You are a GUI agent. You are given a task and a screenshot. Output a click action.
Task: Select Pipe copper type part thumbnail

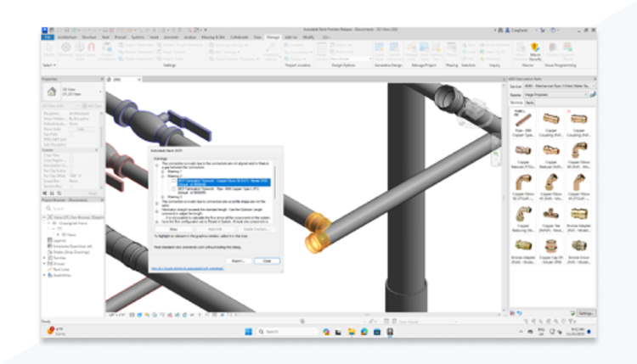click(x=523, y=122)
